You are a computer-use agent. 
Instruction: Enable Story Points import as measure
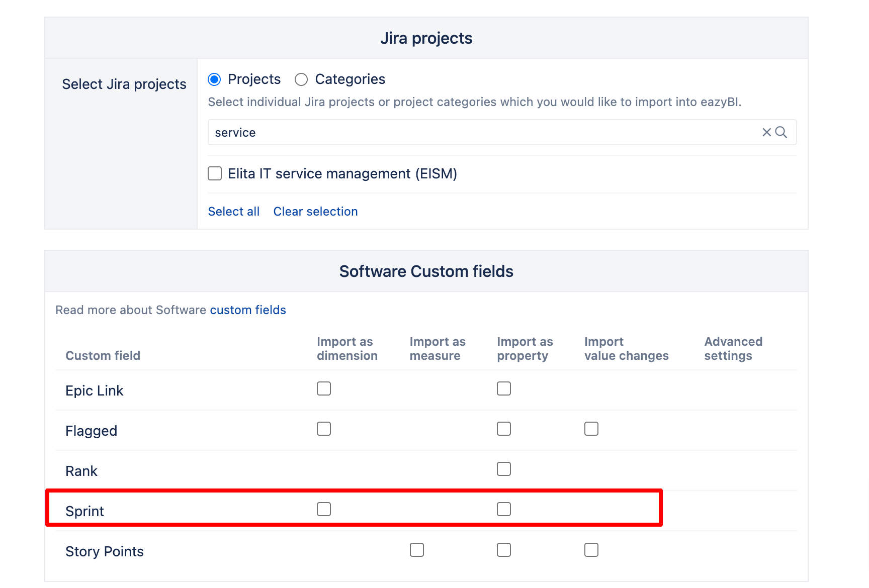416,549
